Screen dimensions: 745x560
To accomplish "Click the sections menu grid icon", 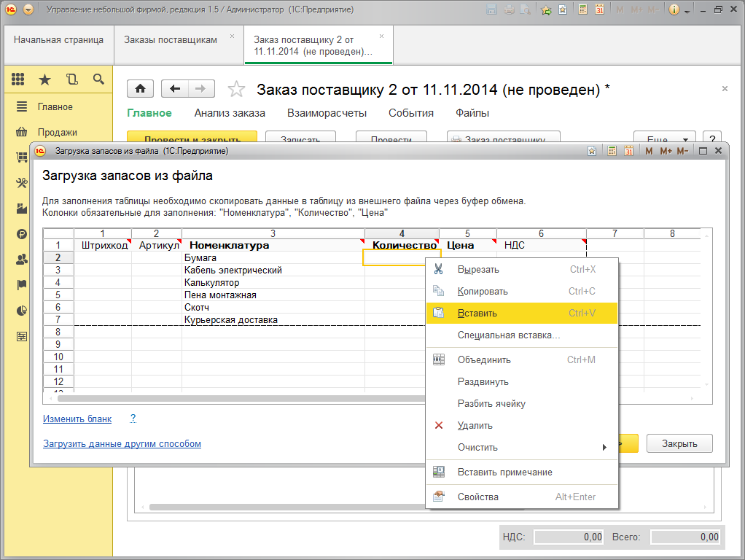I will [18, 79].
